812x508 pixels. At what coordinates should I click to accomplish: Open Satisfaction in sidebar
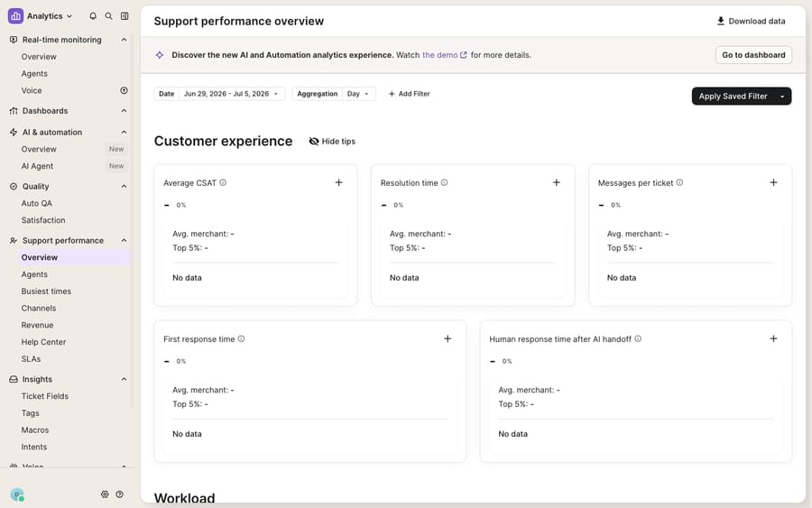click(43, 220)
